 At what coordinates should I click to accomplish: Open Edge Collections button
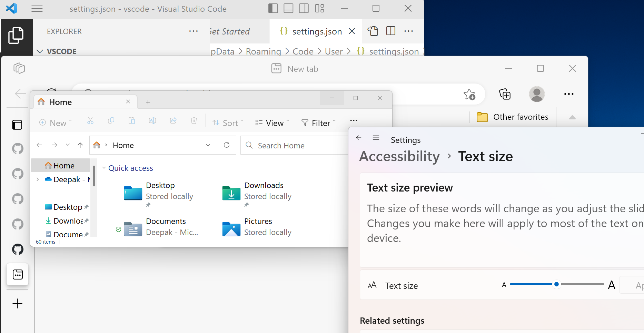[x=505, y=94]
